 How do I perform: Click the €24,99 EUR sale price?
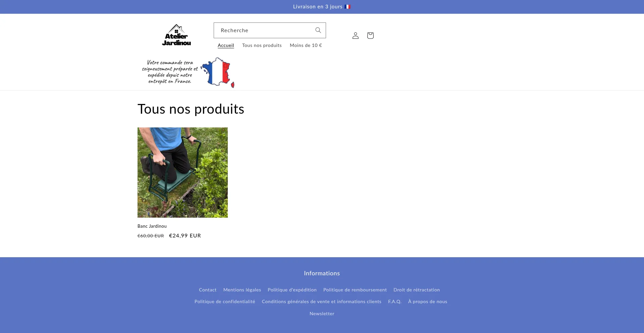click(x=185, y=235)
